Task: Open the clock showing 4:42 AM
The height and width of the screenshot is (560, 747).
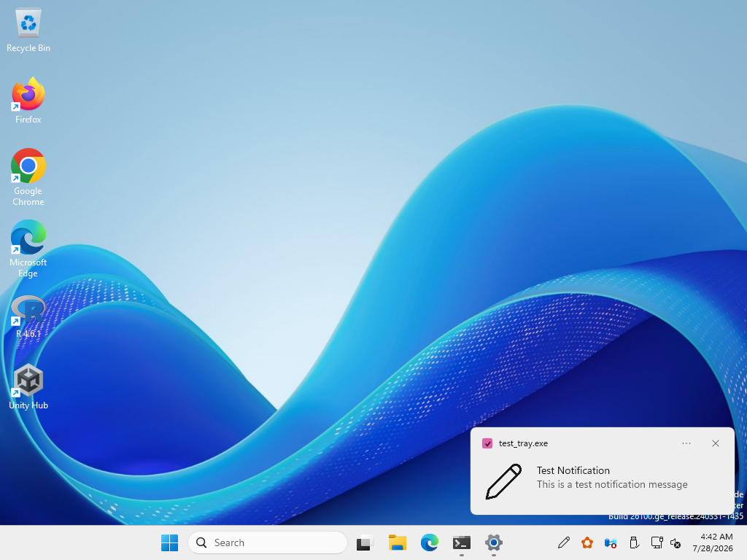Action: coord(713,542)
